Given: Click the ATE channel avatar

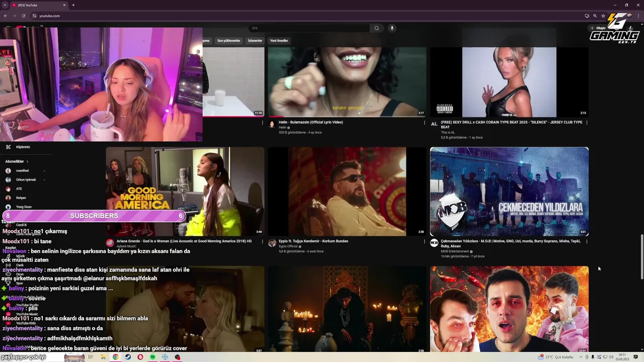Looking at the screenshot, I should [8, 189].
